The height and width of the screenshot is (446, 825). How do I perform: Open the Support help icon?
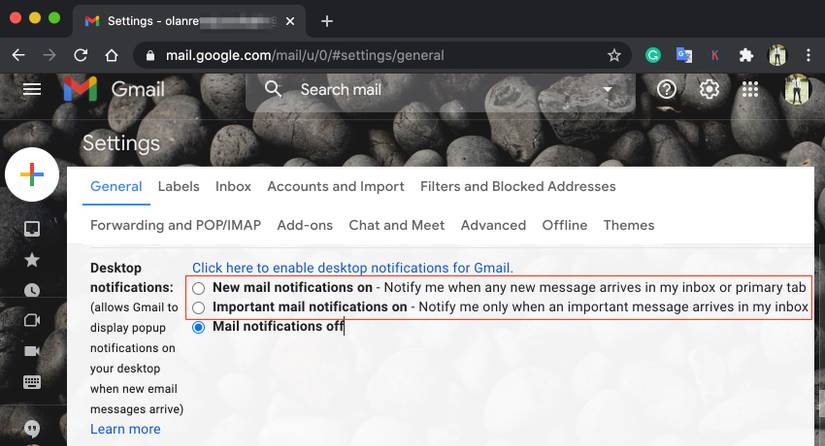[x=666, y=89]
